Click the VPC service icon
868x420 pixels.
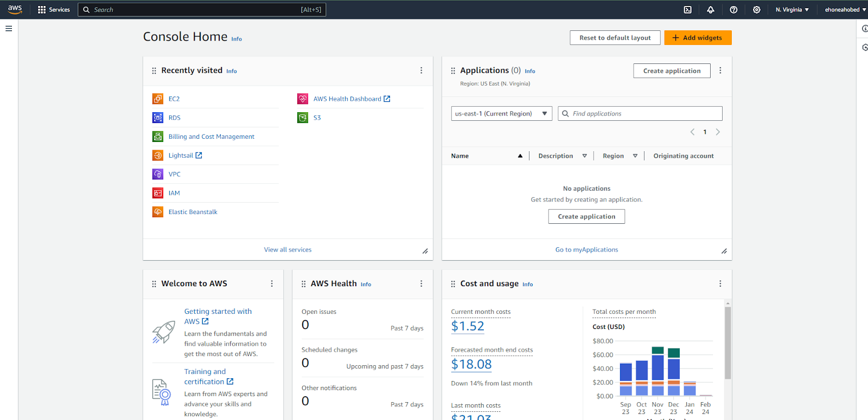click(158, 174)
